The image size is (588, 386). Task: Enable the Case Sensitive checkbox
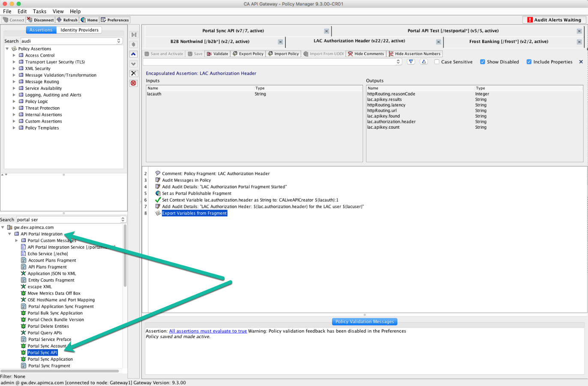coord(437,61)
